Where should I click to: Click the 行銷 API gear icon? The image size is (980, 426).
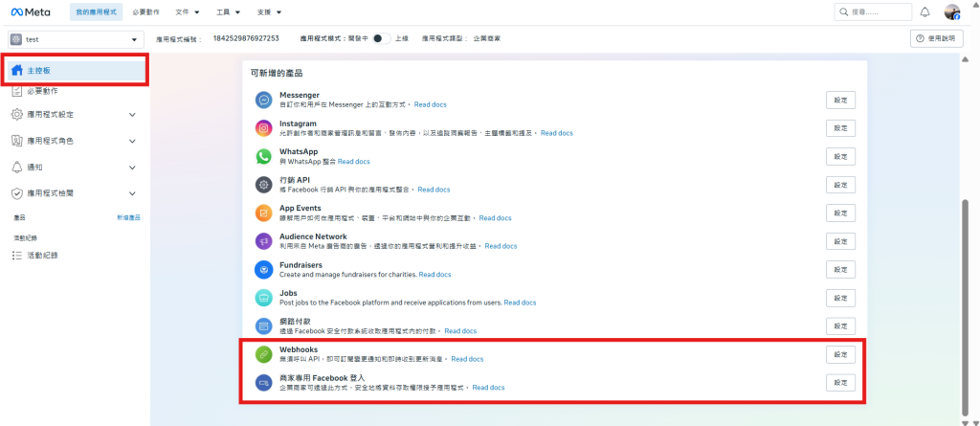point(264,185)
